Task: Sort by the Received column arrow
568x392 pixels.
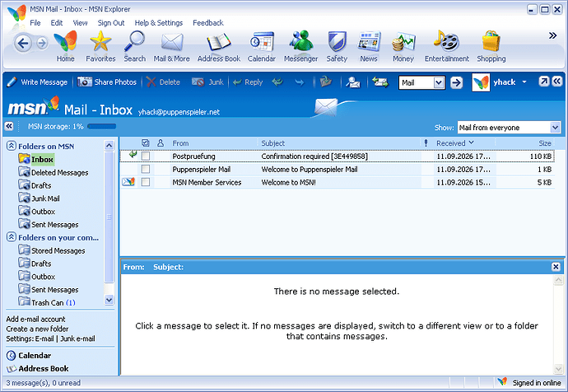Action: pos(471,142)
